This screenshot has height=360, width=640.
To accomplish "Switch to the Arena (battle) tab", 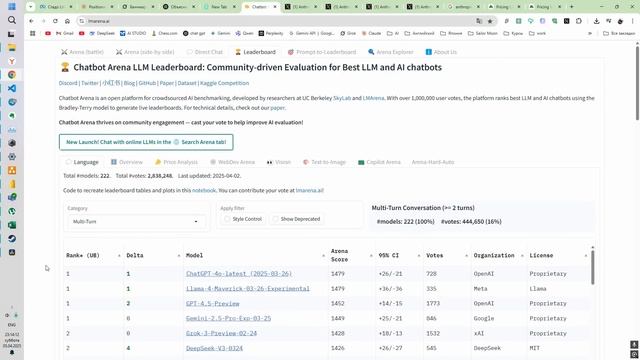I will pos(82,52).
